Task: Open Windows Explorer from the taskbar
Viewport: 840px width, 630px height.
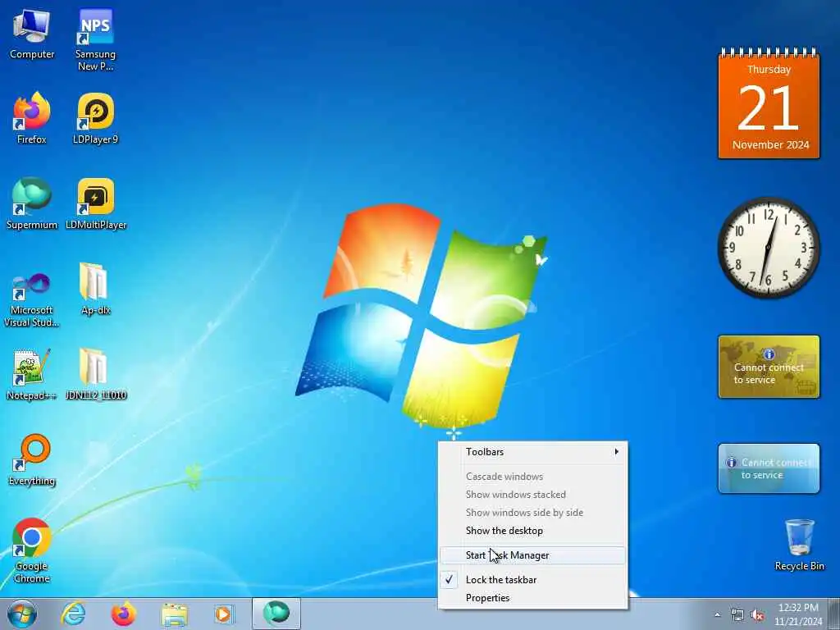Action: pos(174,614)
